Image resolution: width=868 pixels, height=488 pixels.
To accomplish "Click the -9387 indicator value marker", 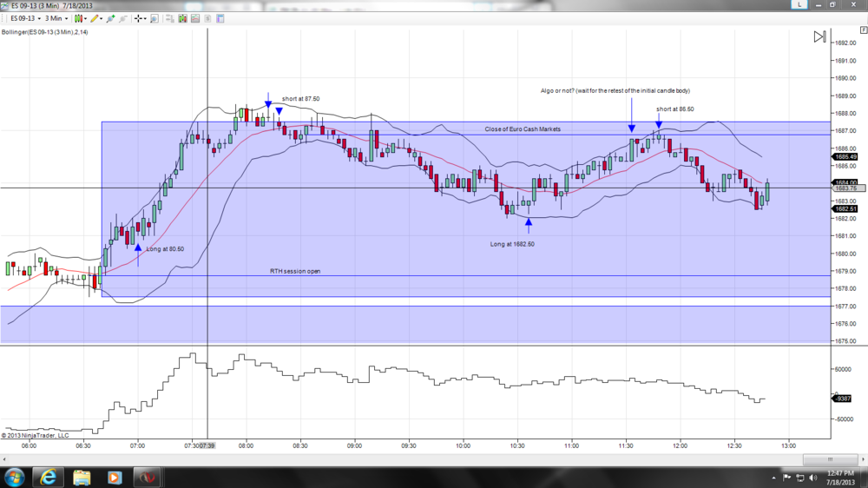I will click(842, 399).
